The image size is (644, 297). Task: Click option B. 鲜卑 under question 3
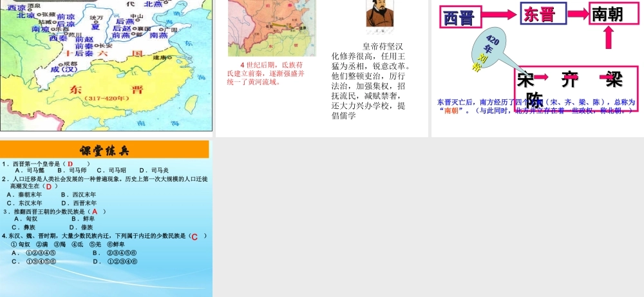click(x=83, y=219)
